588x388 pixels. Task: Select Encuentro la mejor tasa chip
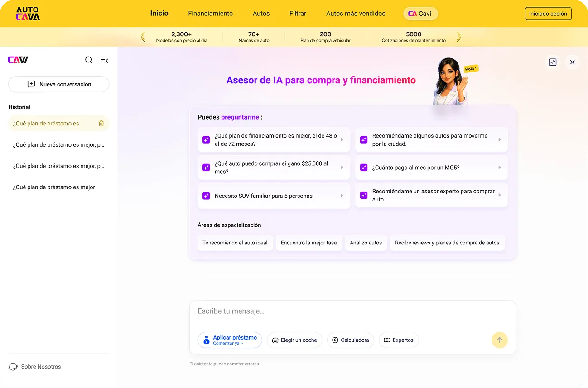[309, 243]
